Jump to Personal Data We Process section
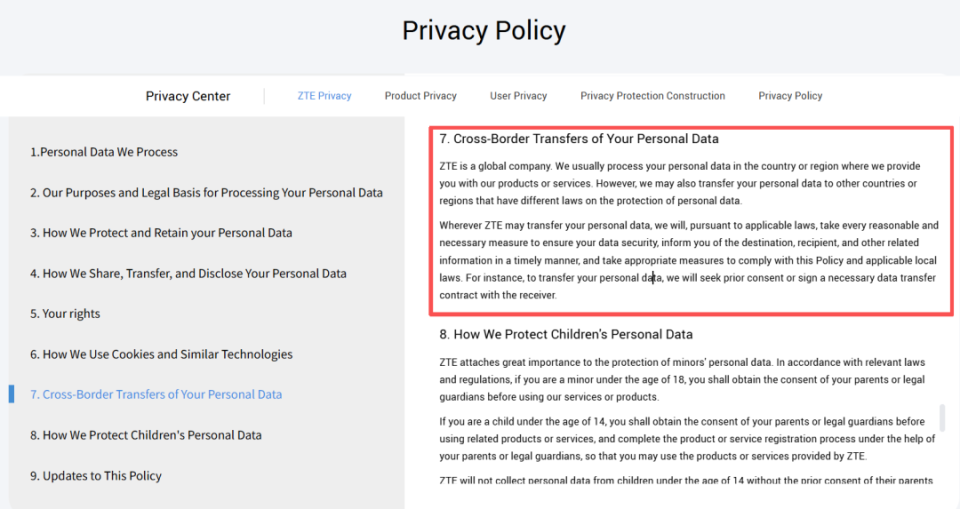Screen dimensions: 960x509 (x=103, y=152)
